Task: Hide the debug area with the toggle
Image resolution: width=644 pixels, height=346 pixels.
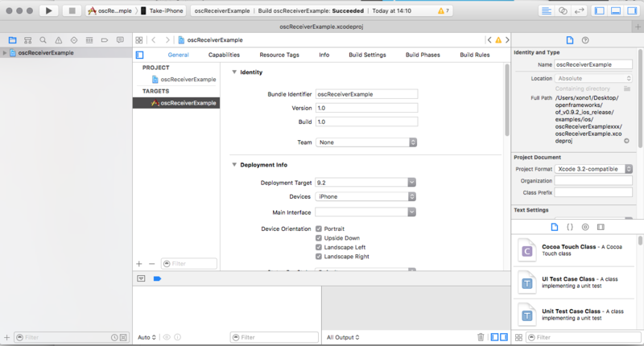Action: coord(141,278)
